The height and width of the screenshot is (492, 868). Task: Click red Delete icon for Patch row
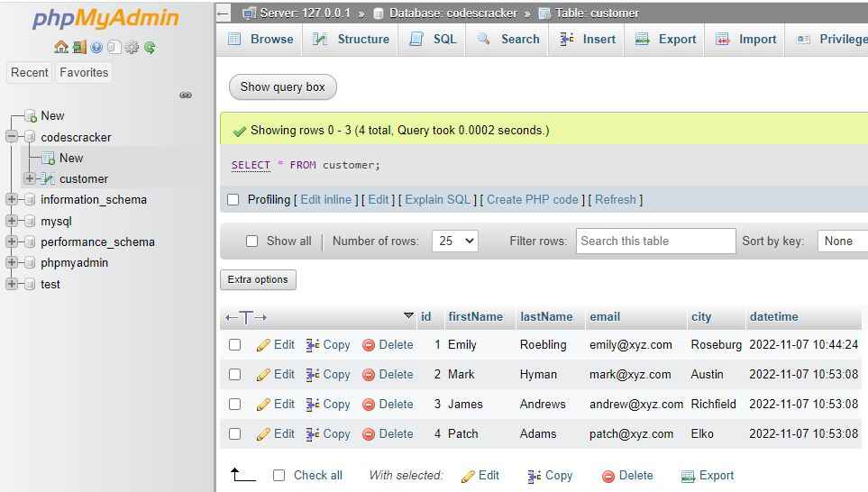pyautogui.click(x=369, y=435)
